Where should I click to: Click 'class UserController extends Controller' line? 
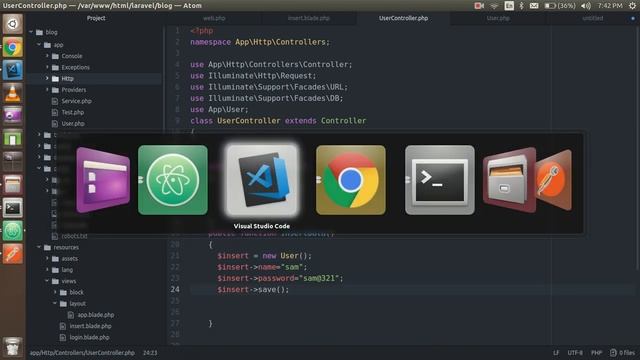click(278, 121)
